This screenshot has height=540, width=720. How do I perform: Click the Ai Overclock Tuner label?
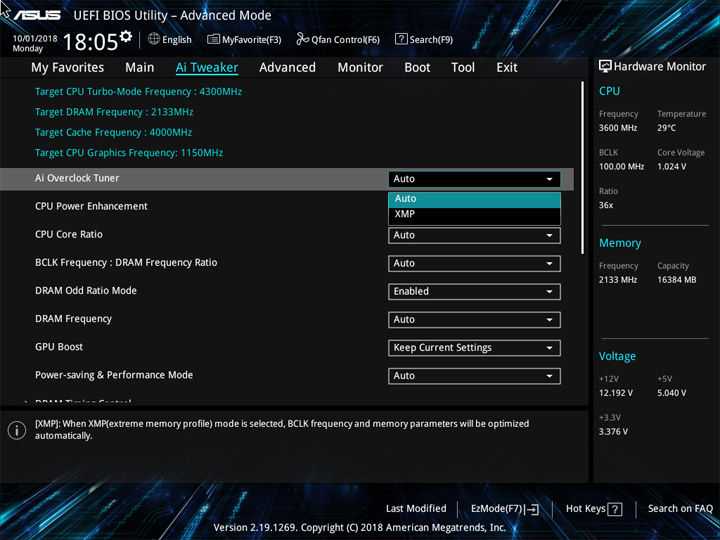[x=77, y=178]
